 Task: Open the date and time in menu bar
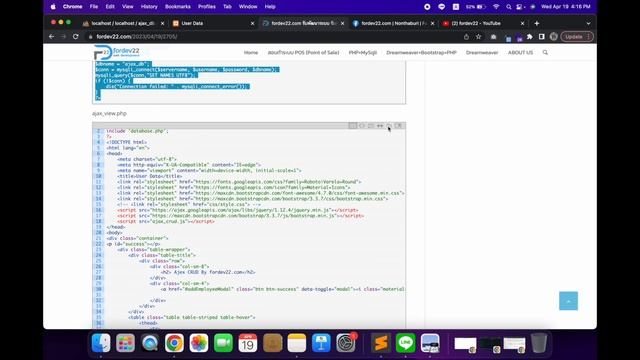(x=566, y=7)
